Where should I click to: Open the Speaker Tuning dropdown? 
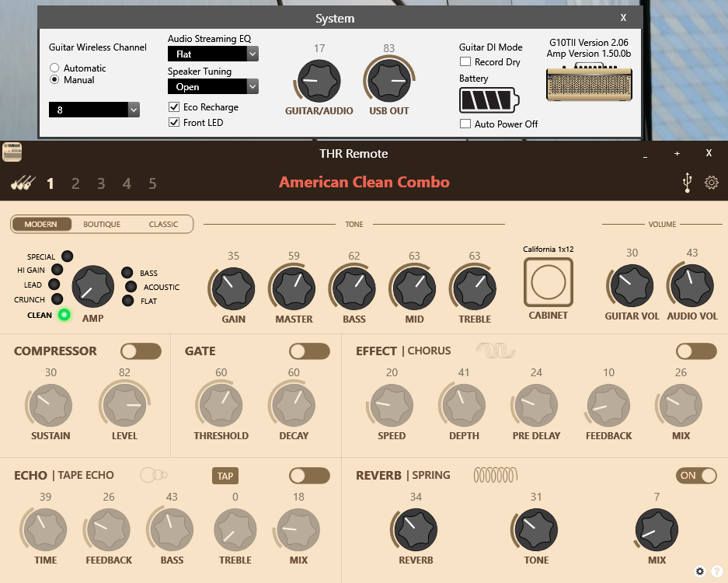coord(213,86)
